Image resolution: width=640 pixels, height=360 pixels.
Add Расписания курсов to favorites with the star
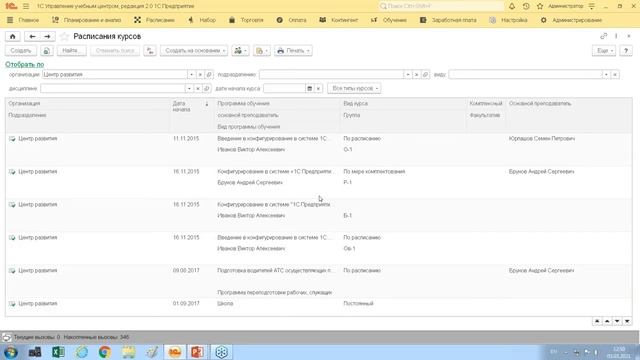click(64, 36)
